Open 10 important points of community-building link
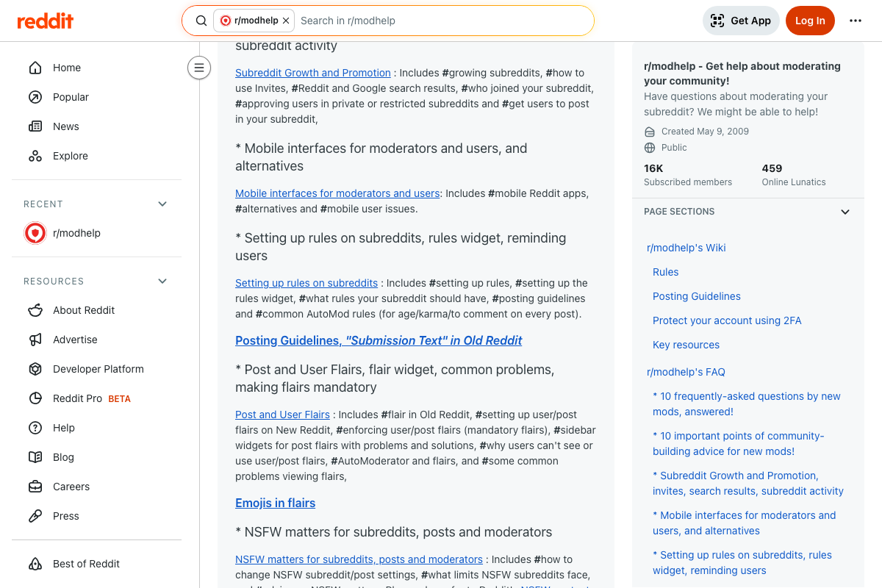 point(739,443)
